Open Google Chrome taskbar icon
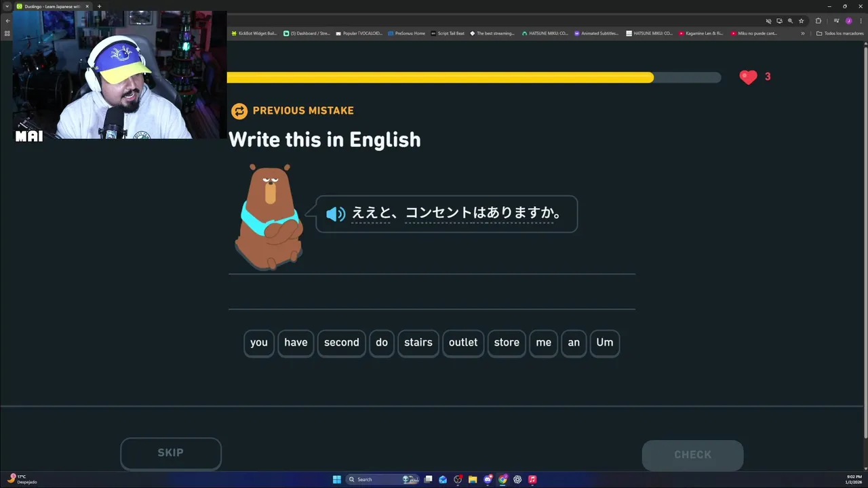Screen dimensions: 868x488 (x=502, y=479)
